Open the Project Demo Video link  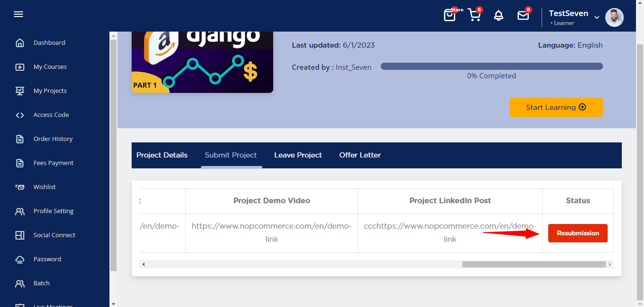(x=271, y=232)
